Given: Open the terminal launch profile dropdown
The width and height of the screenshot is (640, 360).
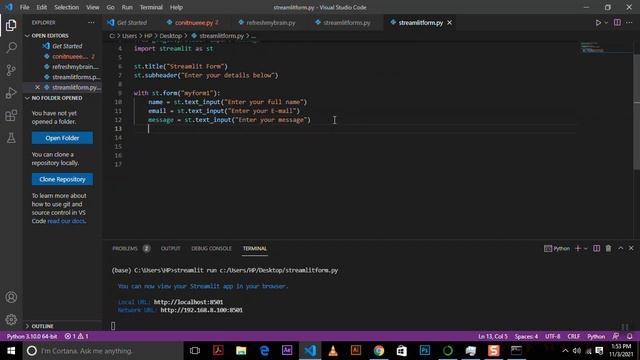Looking at the screenshot, I should pos(585,249).
